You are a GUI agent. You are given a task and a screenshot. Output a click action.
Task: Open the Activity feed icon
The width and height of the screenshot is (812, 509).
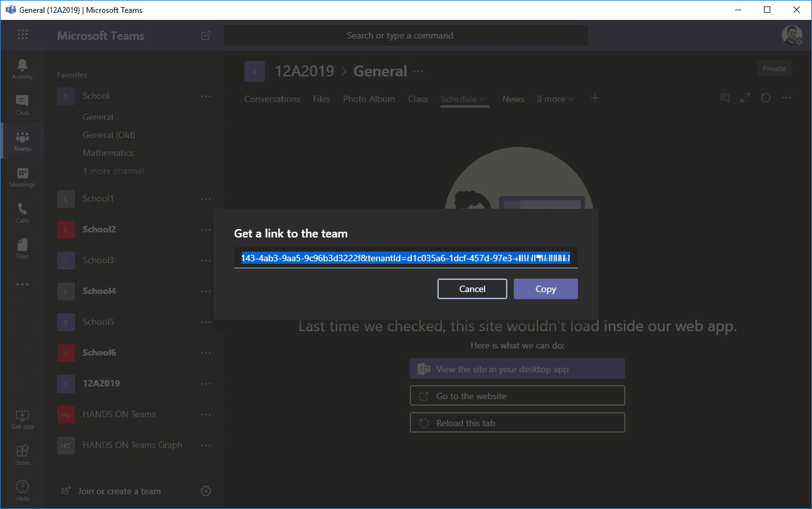point(22,69)
